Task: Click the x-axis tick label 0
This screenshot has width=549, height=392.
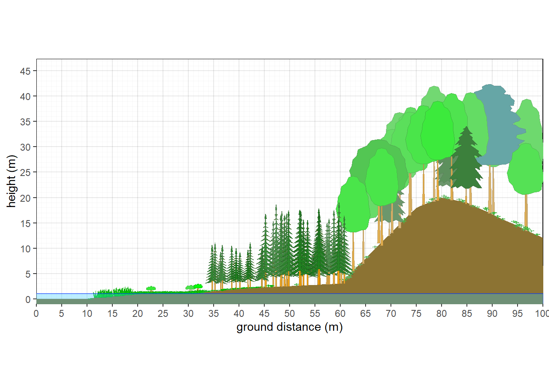Action: tap(36, 314)
